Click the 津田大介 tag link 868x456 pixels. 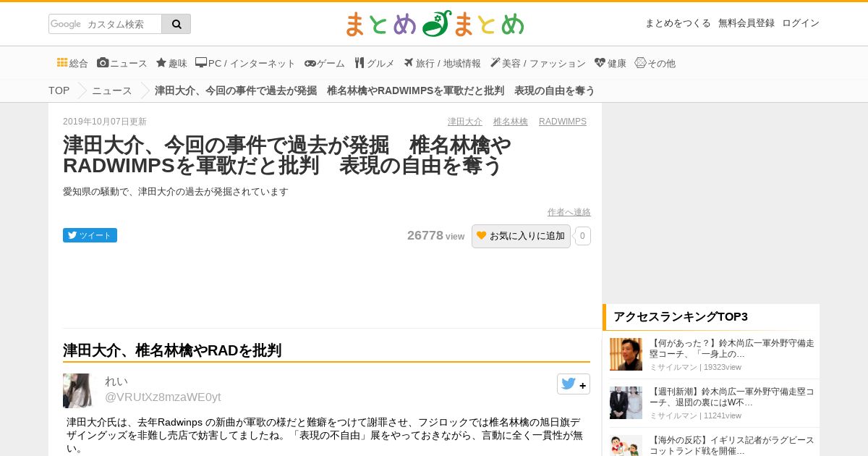click(465, 122)
